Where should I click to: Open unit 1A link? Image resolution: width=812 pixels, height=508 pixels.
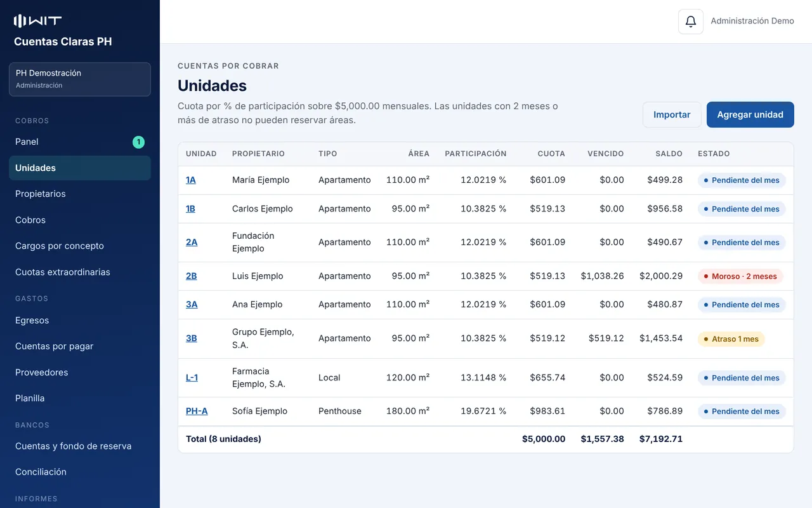[x=191, y=180]
